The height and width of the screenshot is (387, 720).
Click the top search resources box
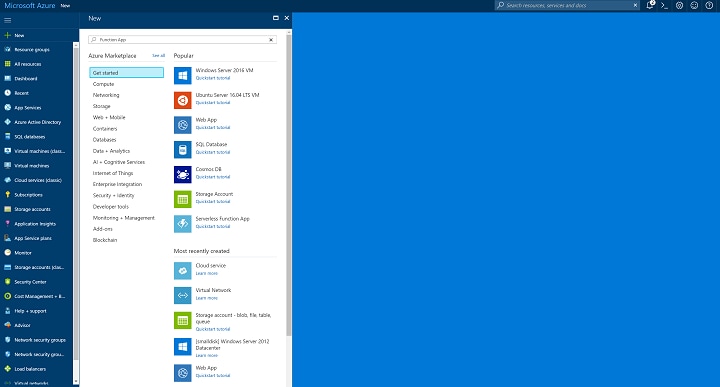567,6
